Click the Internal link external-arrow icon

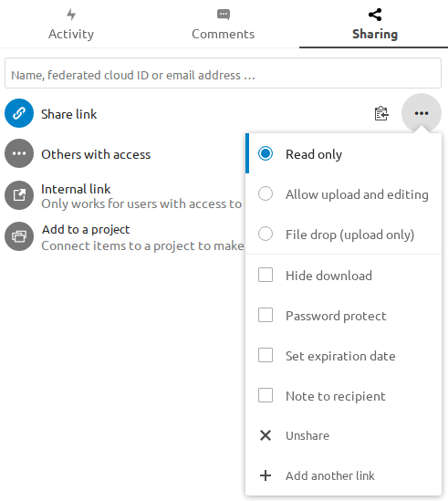point(19,195)
